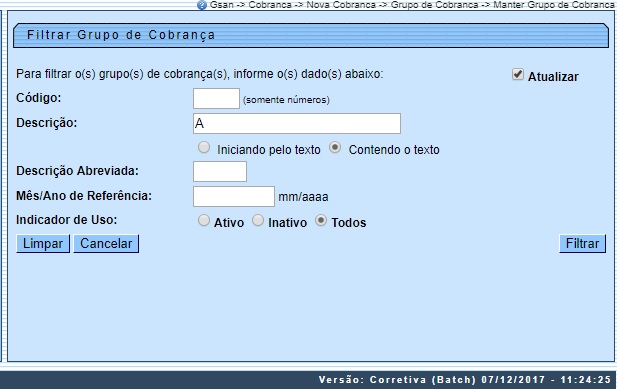Select the Contendo o texto radio button

pos(335,148)
